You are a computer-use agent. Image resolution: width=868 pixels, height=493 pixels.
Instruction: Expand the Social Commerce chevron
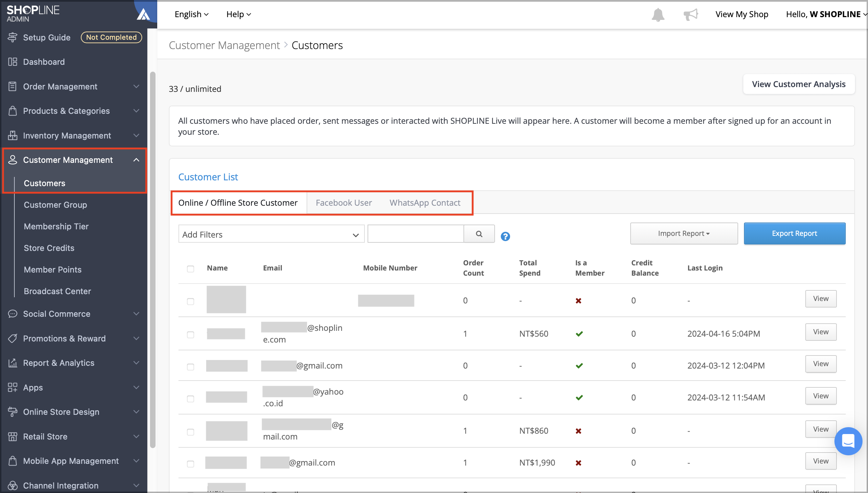point(136,314)
